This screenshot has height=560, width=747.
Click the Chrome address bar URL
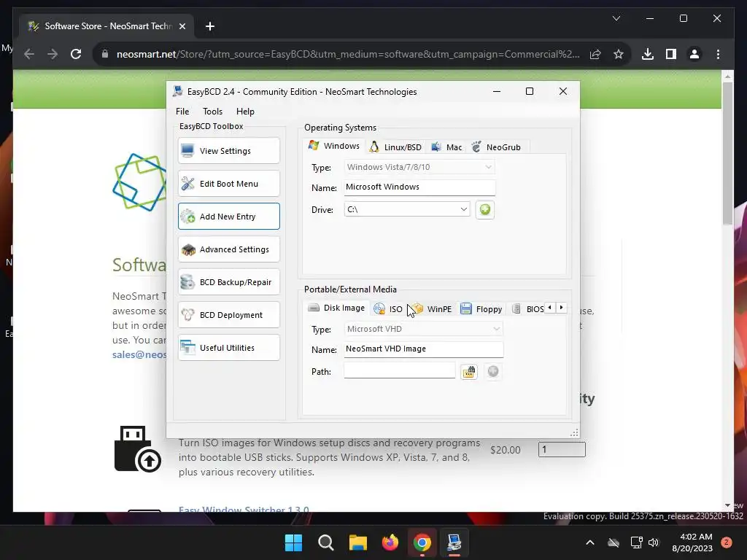coord(348,54)
